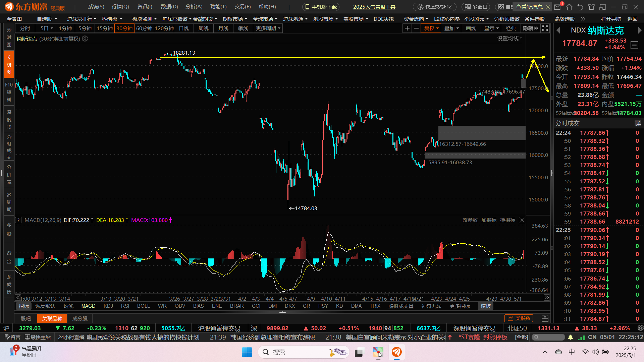Open the 交易(E) menu
The width and height of the screenshot is (644, 362).
coord(243,7)
